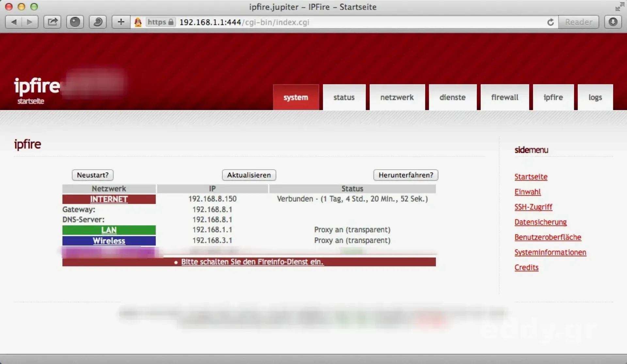627x364 pixels.
Task: Switch to the firewall tab
Action: pos(505,97)
